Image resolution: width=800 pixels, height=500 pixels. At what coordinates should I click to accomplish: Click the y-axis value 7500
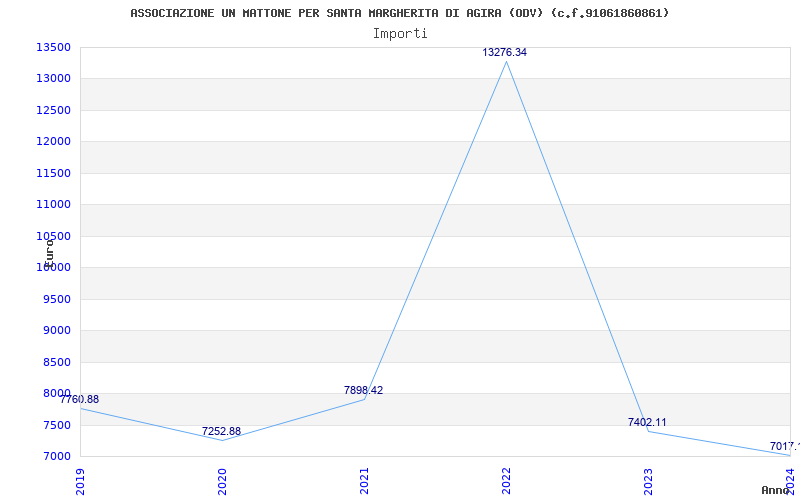pyautogui.click(x=56, y=425)
